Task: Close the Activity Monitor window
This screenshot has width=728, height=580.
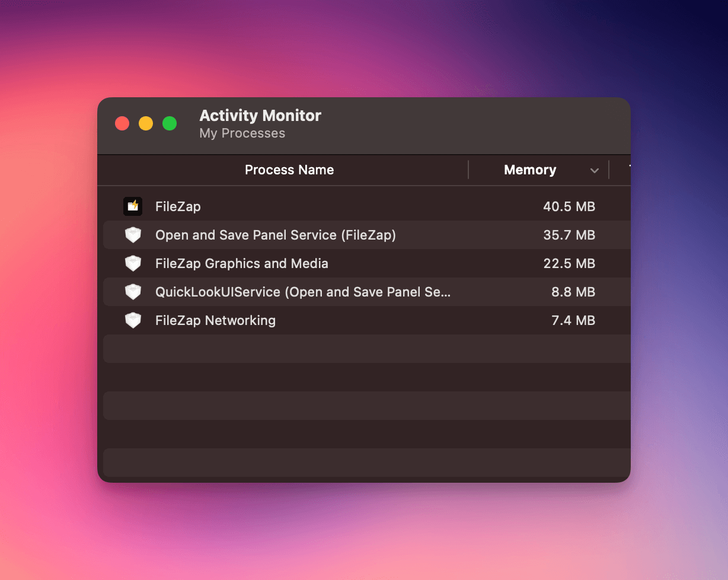Action: coord(122,123)
